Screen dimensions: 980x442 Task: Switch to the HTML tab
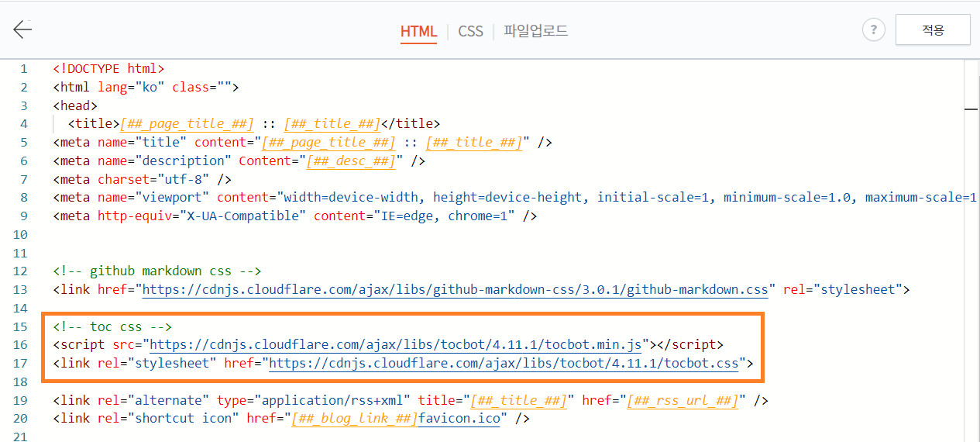(x=418, y=31)
